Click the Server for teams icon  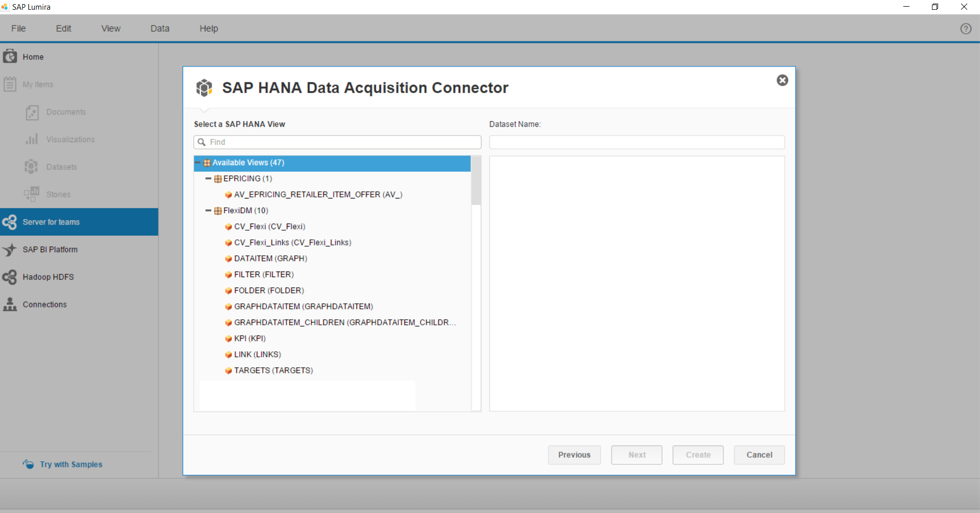pos(10,222)
